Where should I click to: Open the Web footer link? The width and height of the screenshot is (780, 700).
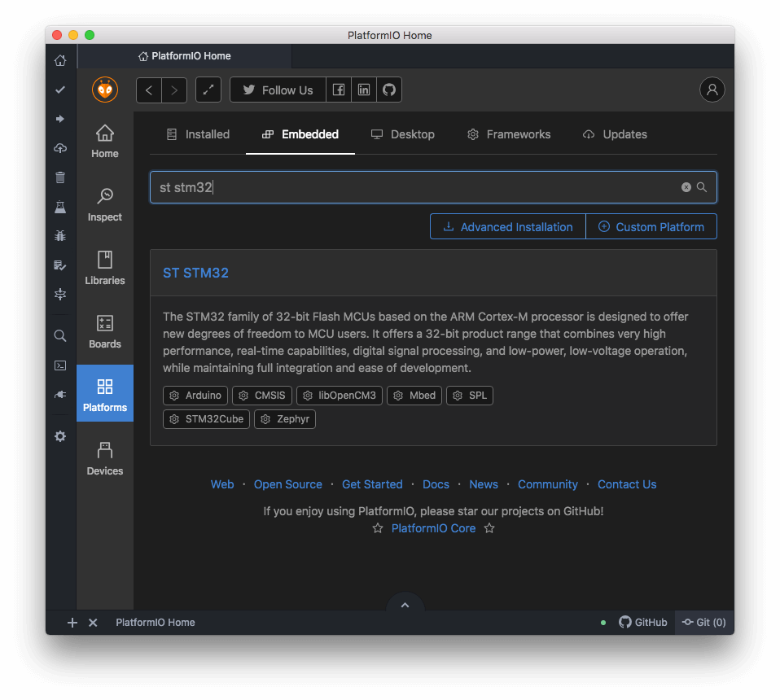[x=222, y=484]
